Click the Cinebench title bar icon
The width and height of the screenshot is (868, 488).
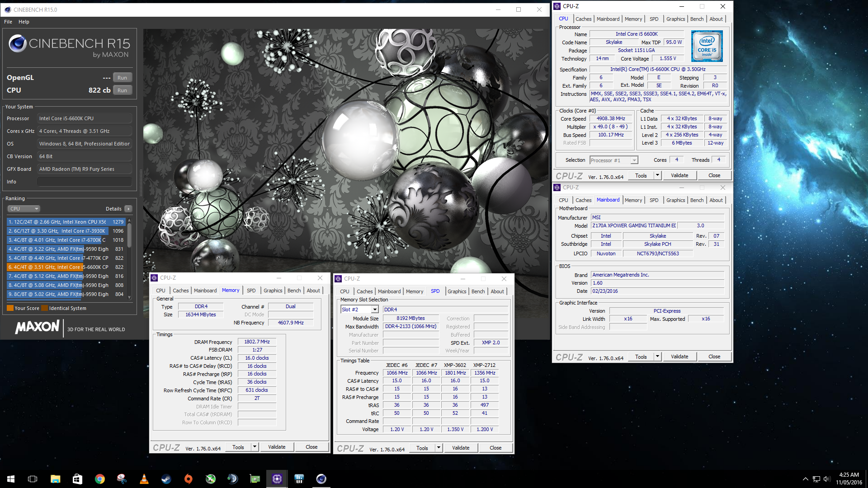[7, 9]
